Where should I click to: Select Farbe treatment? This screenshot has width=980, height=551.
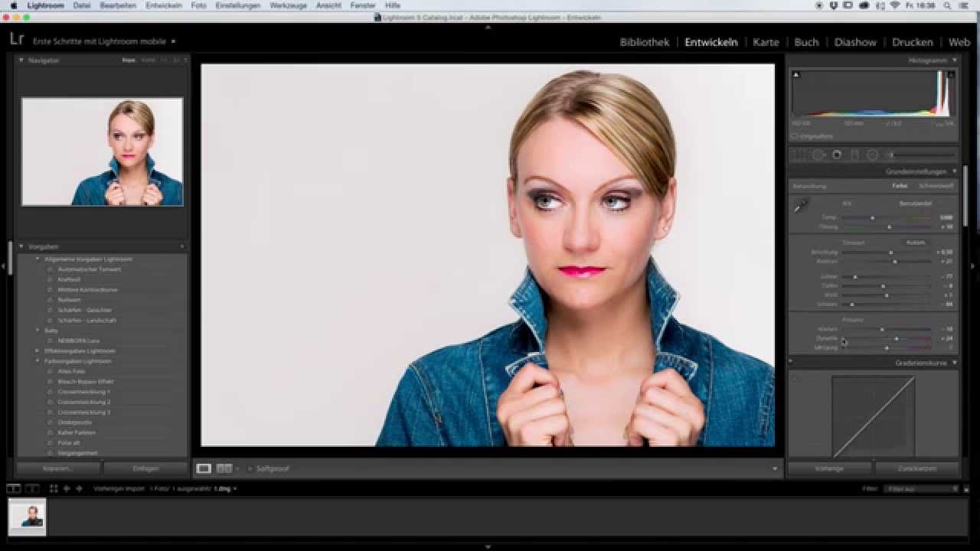(x=900, y=186)
